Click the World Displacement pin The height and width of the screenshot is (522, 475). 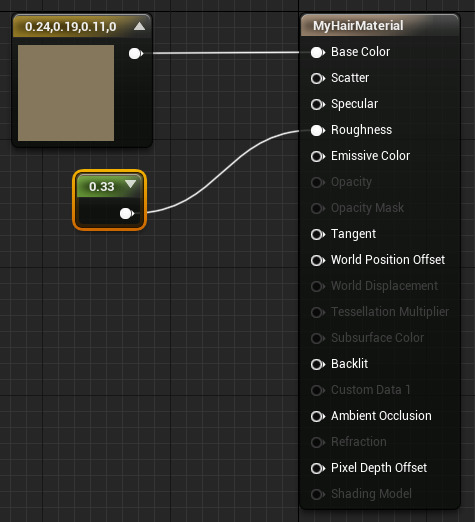[x=318, y=286]
